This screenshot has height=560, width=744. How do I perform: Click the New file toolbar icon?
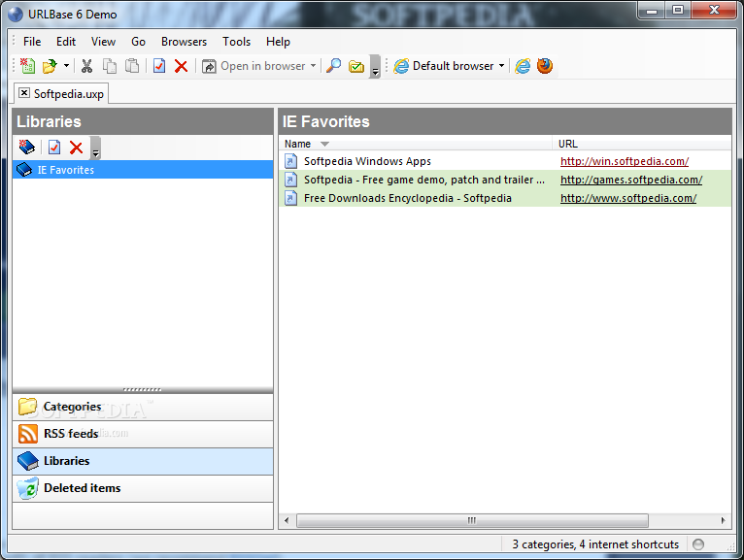(27, 66)
